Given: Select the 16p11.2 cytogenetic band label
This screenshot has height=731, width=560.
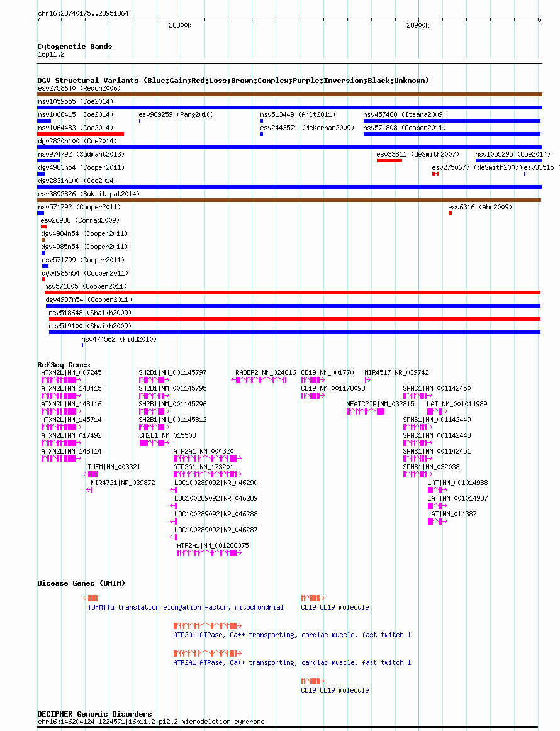Looking at the screenshot, I should coord(52,54).
